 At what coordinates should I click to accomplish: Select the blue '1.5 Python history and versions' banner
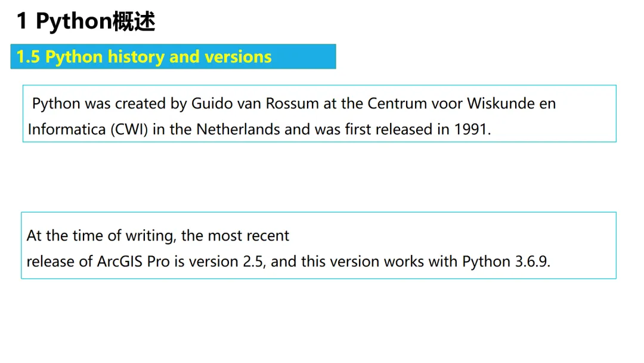point(173,56)
